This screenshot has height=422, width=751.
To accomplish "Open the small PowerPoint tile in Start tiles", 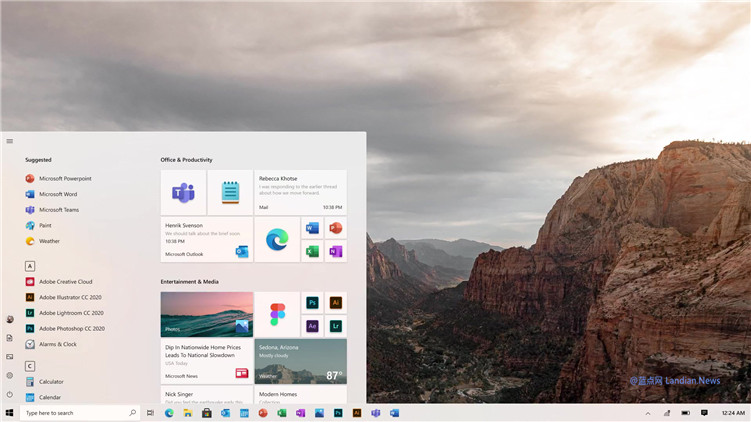I will pyautogui.click(x=336, y=228).
